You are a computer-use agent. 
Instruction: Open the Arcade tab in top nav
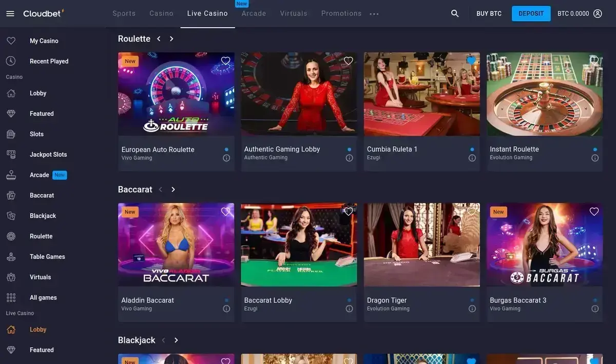point(254,13)
